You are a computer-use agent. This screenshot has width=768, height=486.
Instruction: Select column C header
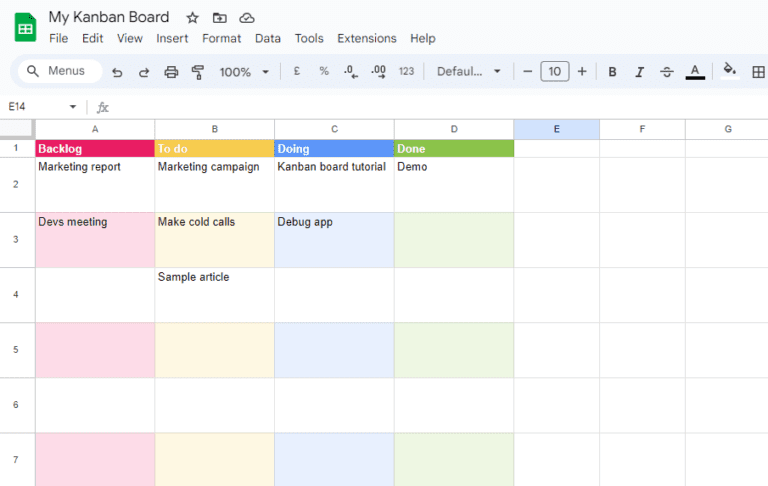334,129
